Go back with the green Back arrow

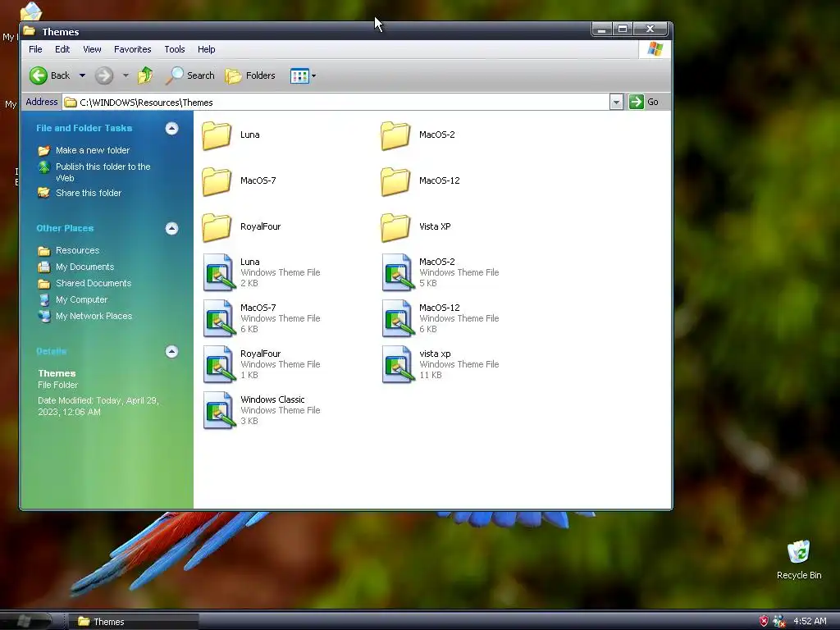click(x=49, y=75)
